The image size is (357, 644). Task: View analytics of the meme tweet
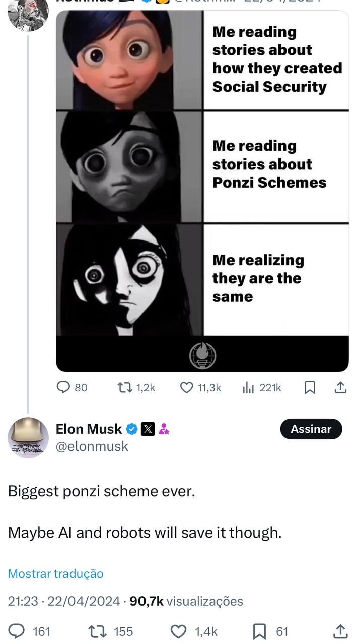coord(248,387)
